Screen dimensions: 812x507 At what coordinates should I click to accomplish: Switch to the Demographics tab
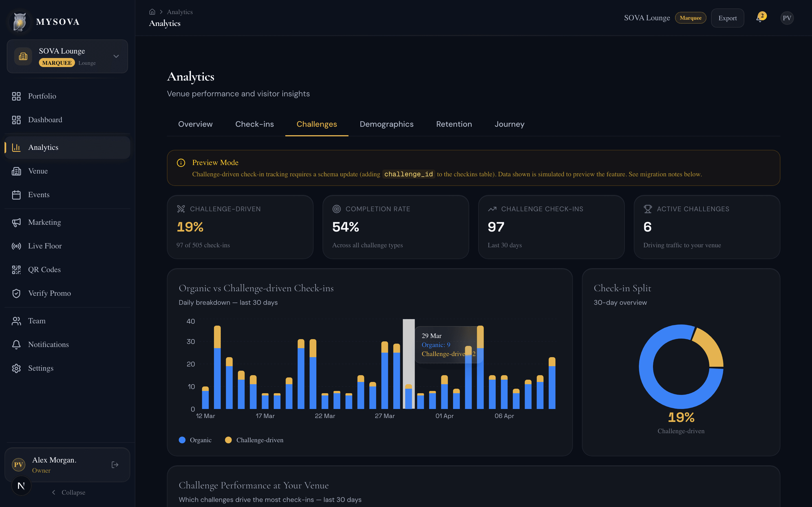coord(387,124)
